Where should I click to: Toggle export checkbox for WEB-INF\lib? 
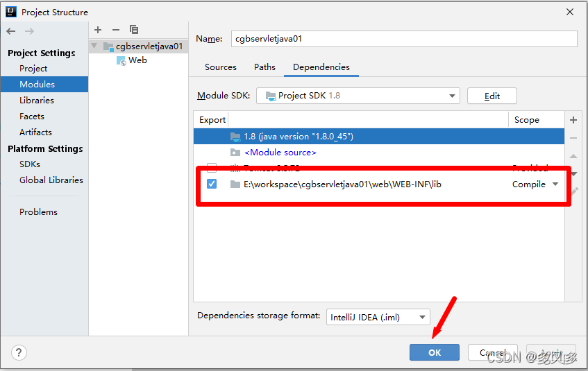click(212, 184)
